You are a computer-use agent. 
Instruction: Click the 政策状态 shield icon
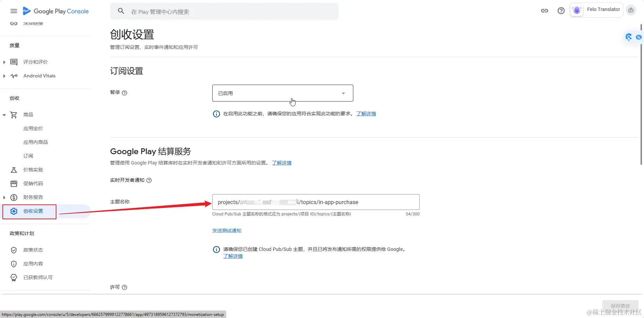pyautogui.click(x=14, y=250)
